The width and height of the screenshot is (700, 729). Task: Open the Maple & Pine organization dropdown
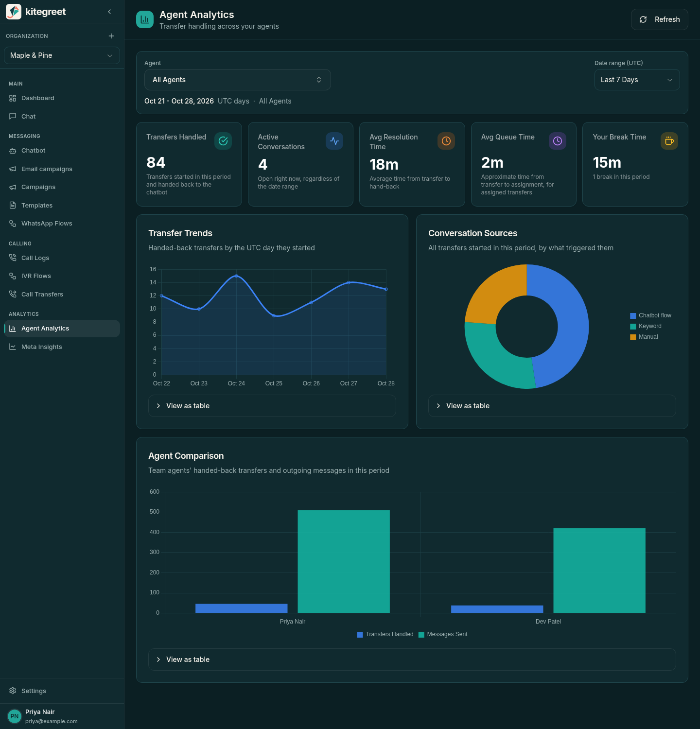pos(62,55)
